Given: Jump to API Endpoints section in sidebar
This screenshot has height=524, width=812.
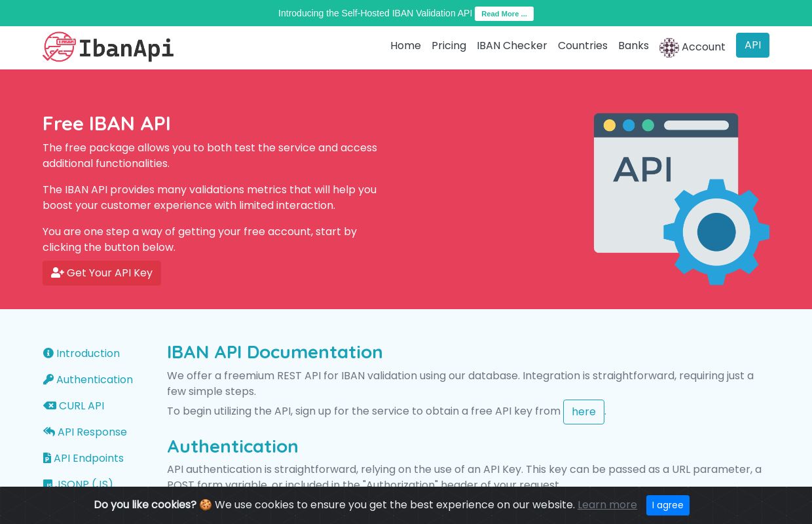Looking at the screenshot, I should pyautogui.click(x=83, y=458).
